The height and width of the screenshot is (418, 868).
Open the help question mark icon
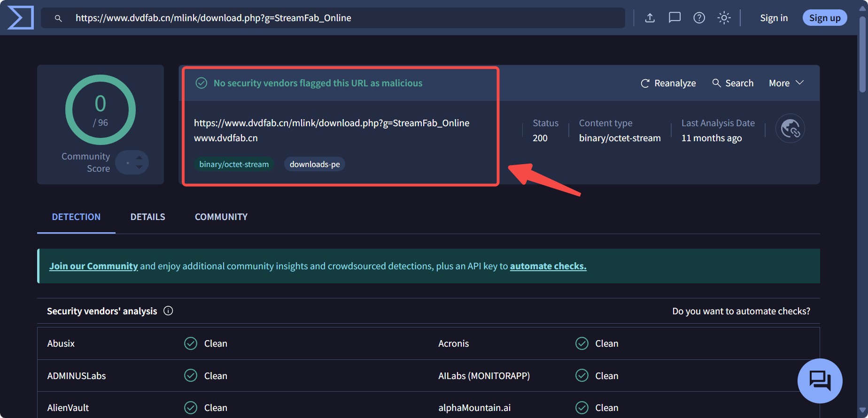699,18
